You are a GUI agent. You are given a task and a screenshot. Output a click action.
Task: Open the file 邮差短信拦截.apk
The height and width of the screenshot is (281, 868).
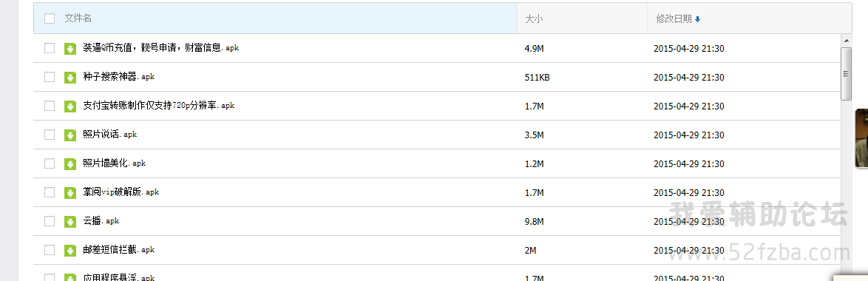[x=118, y=250]
